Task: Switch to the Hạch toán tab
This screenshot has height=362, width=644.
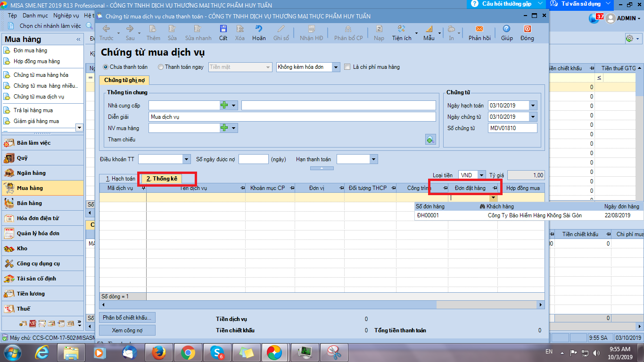Action: tap(121, 179)
